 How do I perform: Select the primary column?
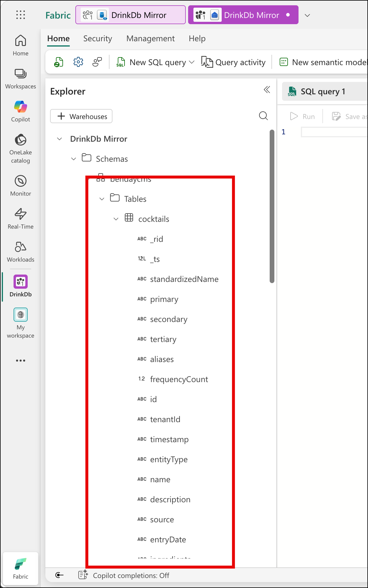tap(164, 299)
